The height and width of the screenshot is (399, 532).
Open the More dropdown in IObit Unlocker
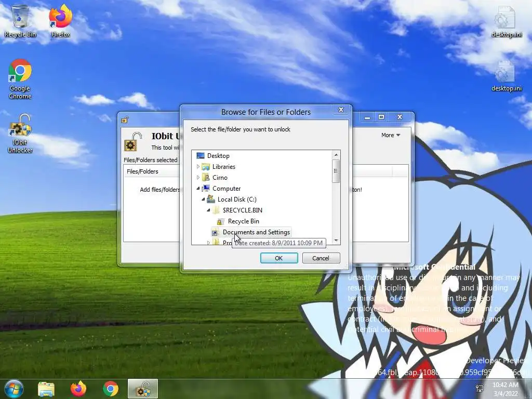click(391, 135)
